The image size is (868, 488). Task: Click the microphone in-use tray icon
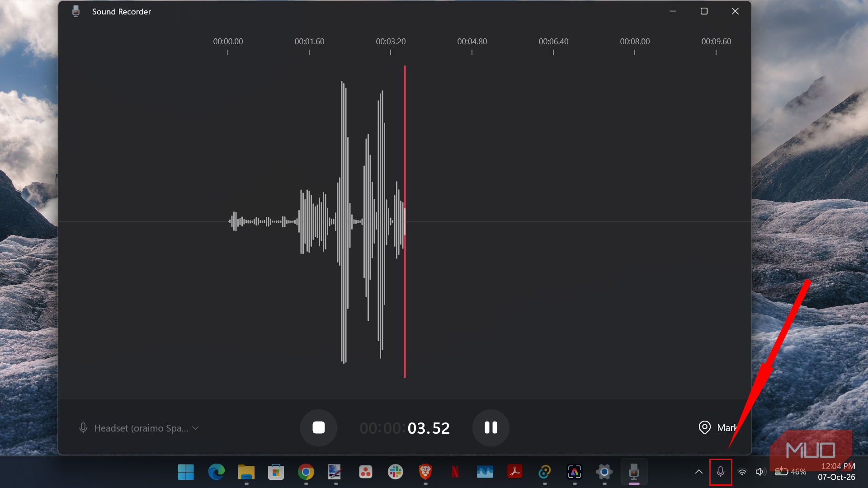721,472
